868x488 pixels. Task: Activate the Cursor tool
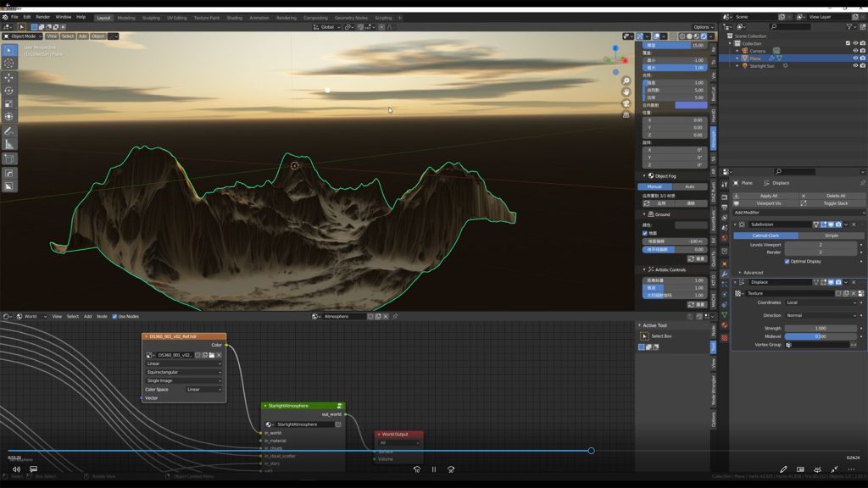9,64
